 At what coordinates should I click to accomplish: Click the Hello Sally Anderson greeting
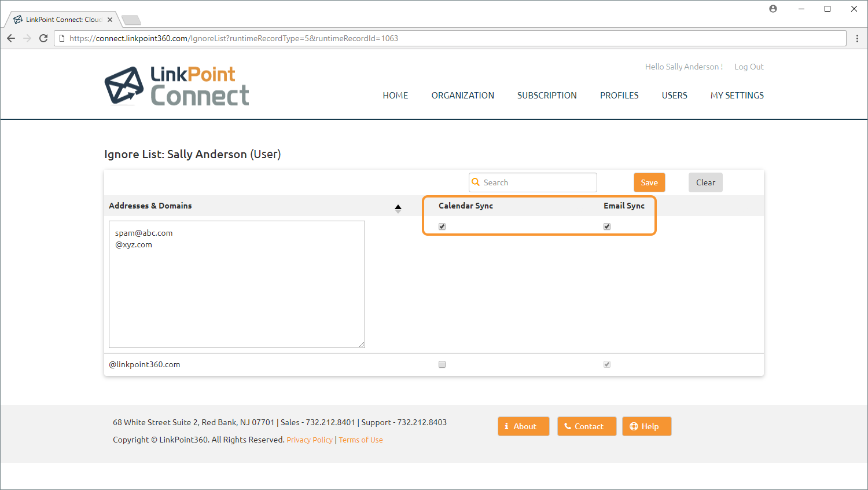pyautogui.click(x=684, y=67)
